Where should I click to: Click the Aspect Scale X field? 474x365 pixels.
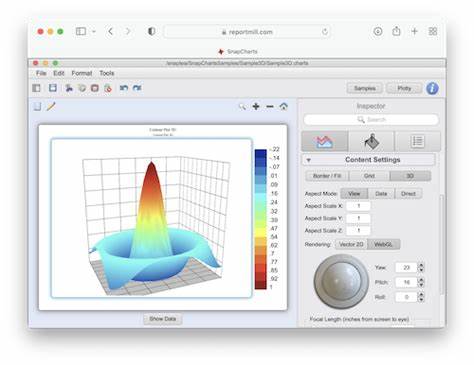(x=358, y=206)
